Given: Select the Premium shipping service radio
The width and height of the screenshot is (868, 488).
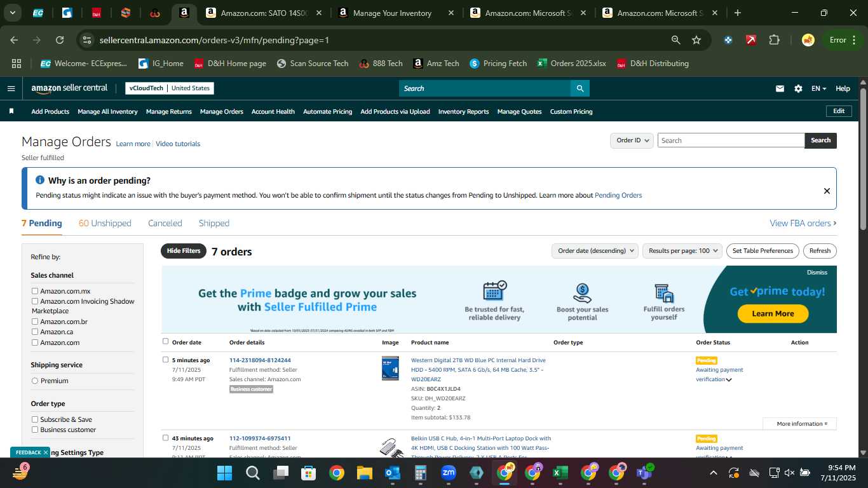Looking at the screenshot, I should pos(35,381).
